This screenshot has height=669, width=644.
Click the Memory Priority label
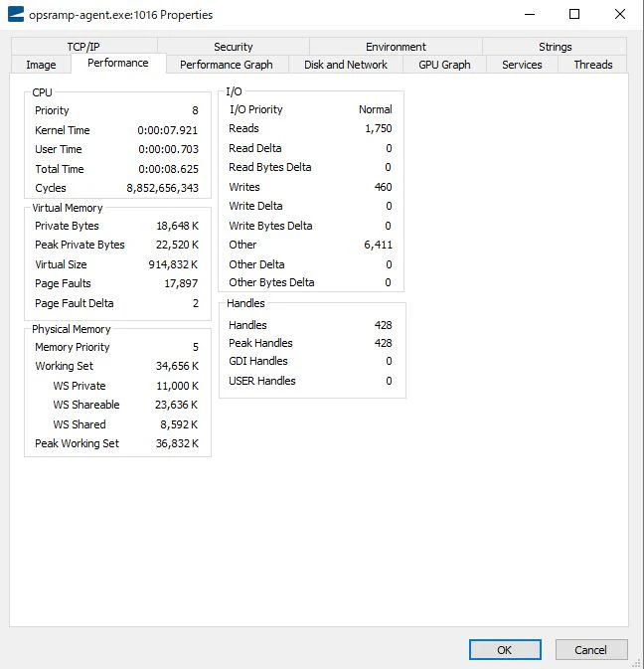tap(73, 347)
